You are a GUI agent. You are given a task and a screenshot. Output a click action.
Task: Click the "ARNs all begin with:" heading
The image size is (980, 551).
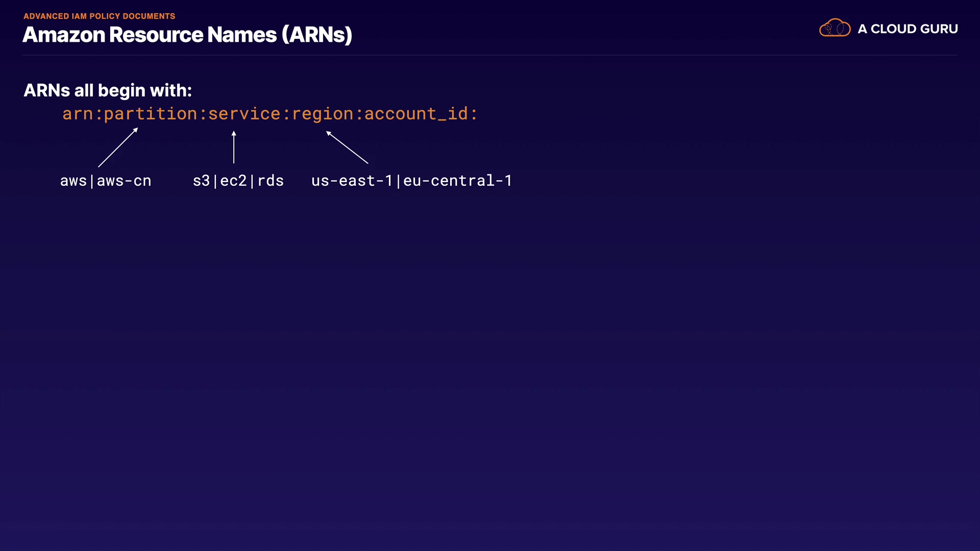pyautogui.click(x=108, y=90)
